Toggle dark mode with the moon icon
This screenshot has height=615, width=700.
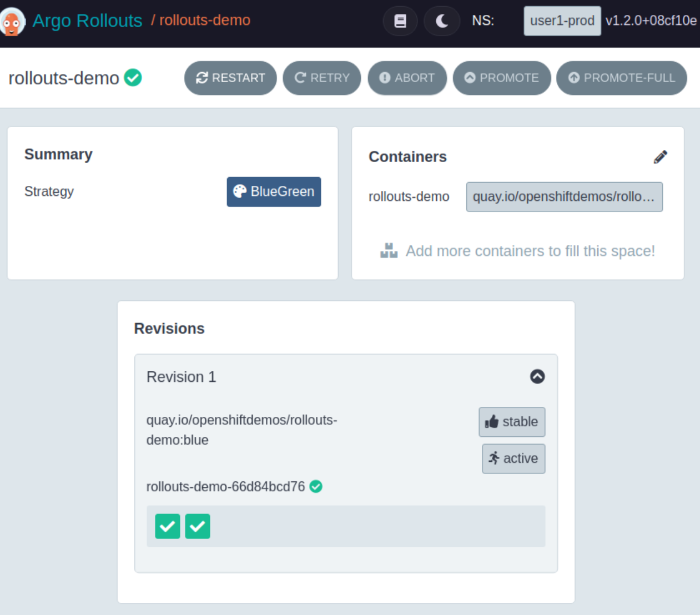point(442,21)
